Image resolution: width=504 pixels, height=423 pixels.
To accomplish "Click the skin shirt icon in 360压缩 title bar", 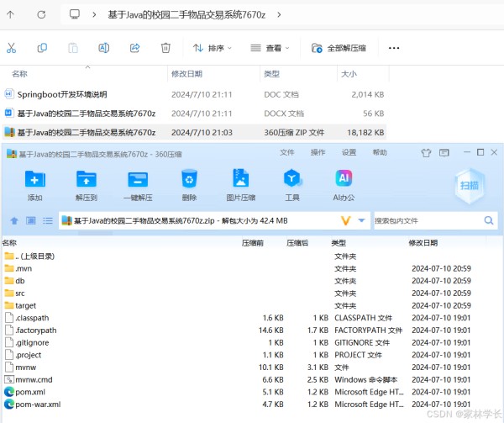I will click(x=426, y=153).
